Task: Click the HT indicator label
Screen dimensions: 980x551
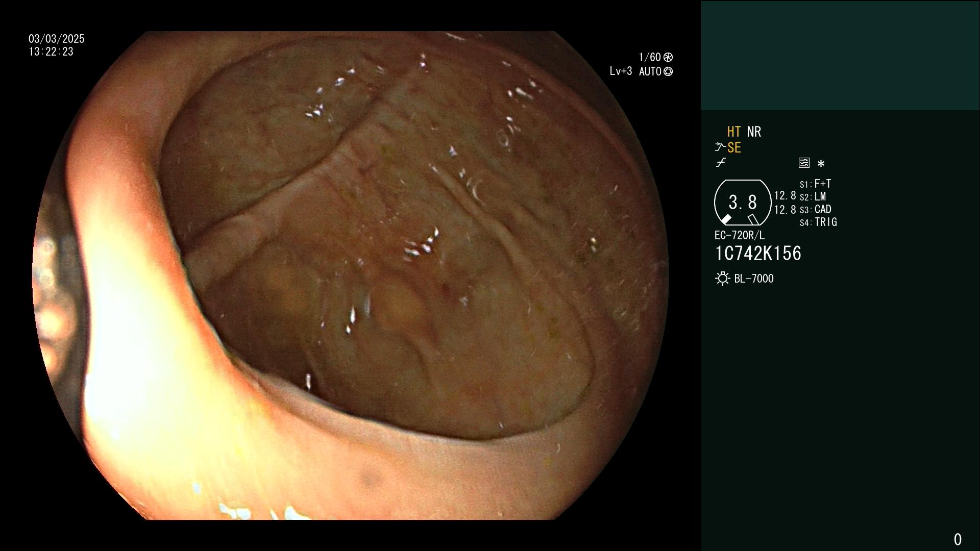Action: tap(734, 132)
